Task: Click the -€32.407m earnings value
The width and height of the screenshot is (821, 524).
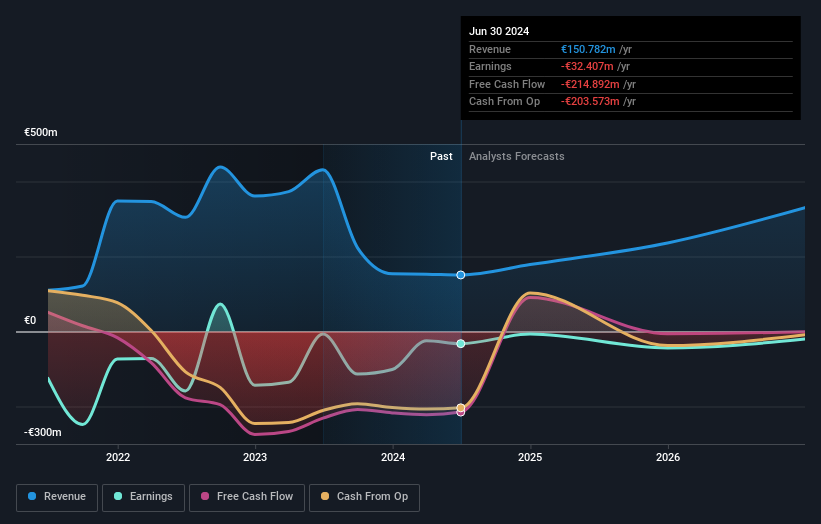Action: click(x=587, y=66)
